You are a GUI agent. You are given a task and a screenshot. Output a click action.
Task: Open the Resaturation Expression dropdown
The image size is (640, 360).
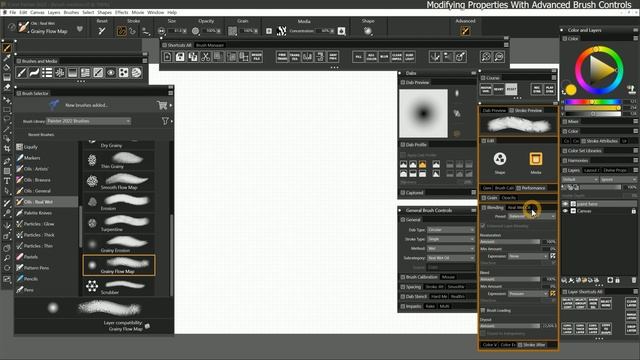pos(528,256)
